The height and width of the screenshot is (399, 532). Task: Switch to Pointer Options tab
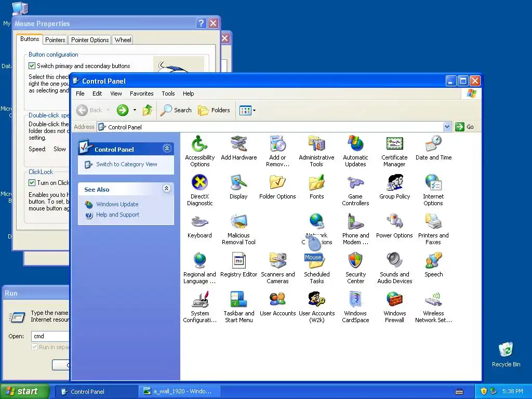(90, 40)
